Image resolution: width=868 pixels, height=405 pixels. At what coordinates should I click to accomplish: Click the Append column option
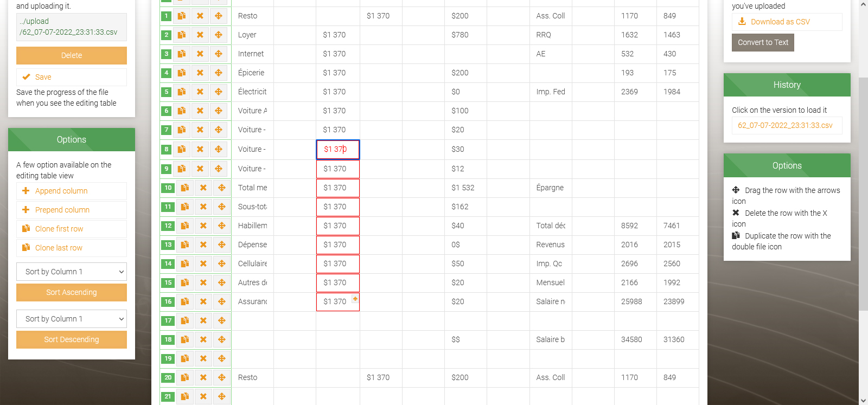click(x=61, y=191)
